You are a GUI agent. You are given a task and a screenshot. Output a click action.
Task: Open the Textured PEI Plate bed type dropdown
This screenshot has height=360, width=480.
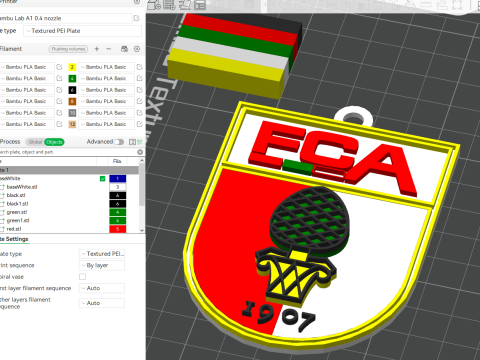tap(82, 31)
